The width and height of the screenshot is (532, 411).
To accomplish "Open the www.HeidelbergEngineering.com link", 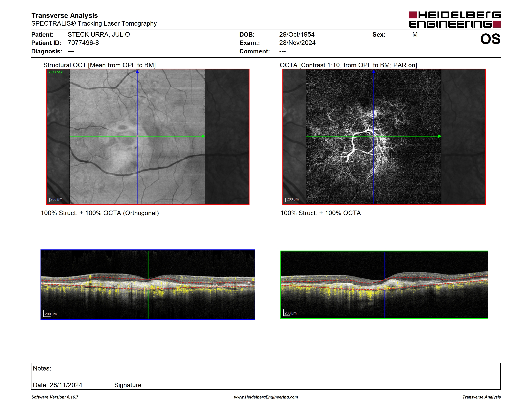I will pyautogui.click(x=266, y=397).
